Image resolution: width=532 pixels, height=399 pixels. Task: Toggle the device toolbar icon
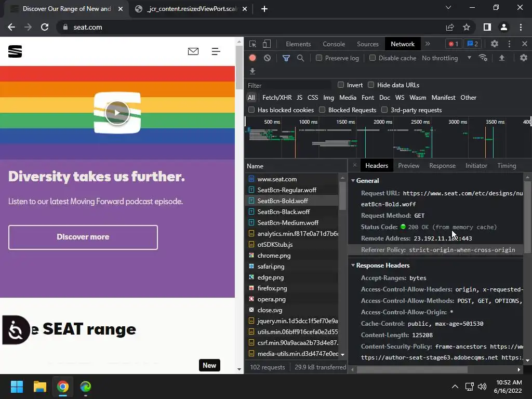[267, 44]
